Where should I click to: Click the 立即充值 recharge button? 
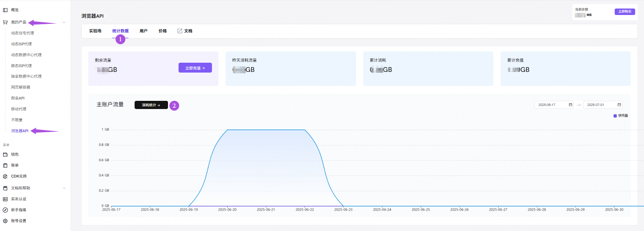pyautogui.click(x=195, y=68)
